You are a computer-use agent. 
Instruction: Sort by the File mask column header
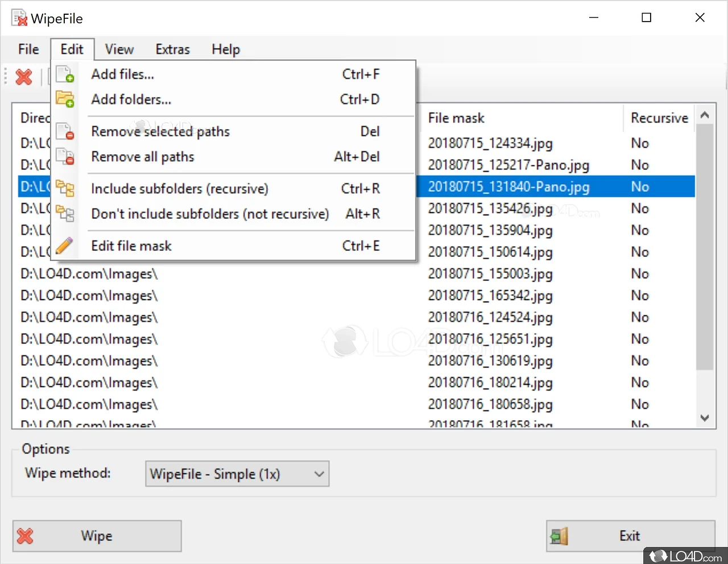click(456, 118)
